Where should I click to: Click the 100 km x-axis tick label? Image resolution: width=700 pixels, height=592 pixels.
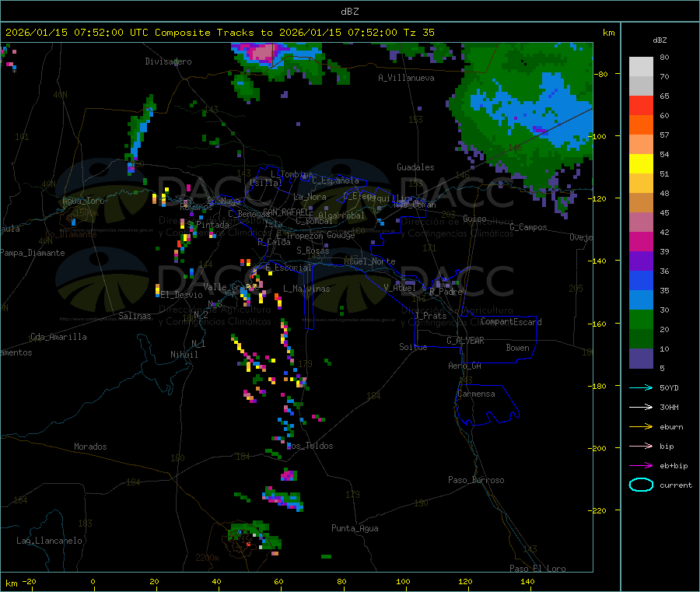(x=403, y=581)
